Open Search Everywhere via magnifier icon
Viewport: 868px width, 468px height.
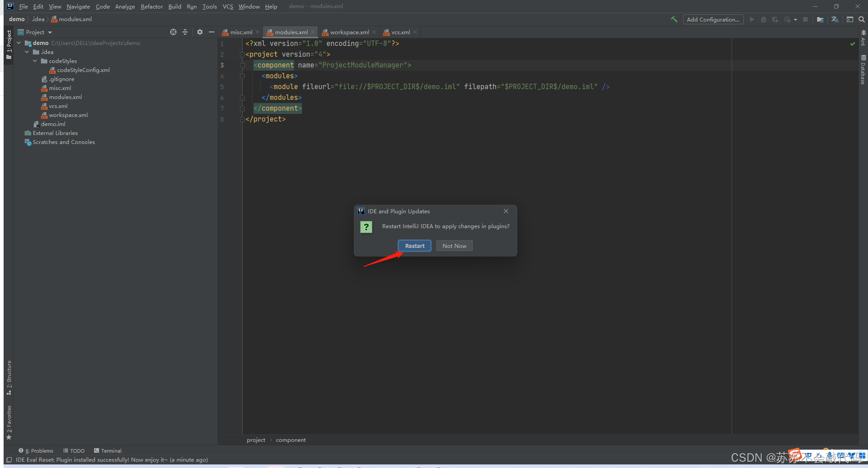(862, 19)
